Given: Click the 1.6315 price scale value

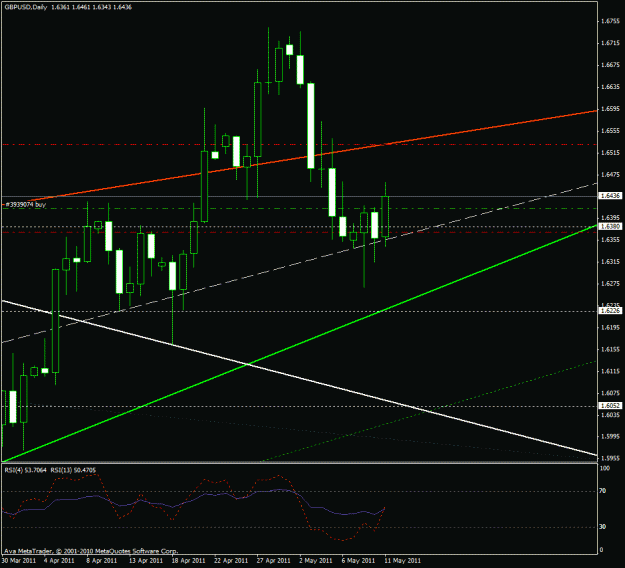Looking at the screenshot, I should coord(611,262).
